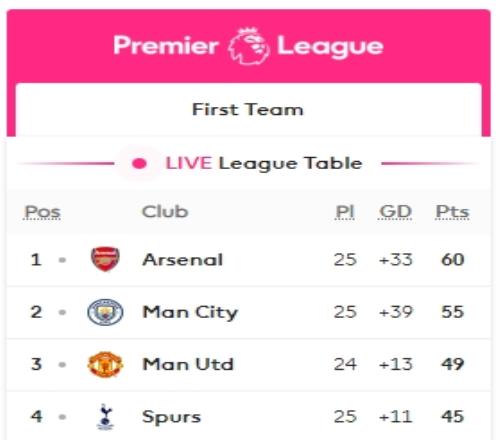Click the LIVE League Table heading
500x440 pixels.
pyautogui.click(x=264, y=164)
